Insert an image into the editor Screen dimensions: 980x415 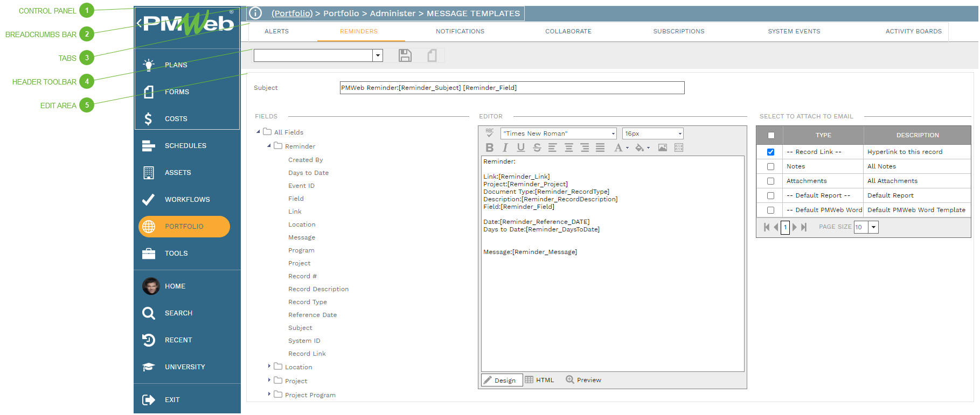[x=662, y=147]
